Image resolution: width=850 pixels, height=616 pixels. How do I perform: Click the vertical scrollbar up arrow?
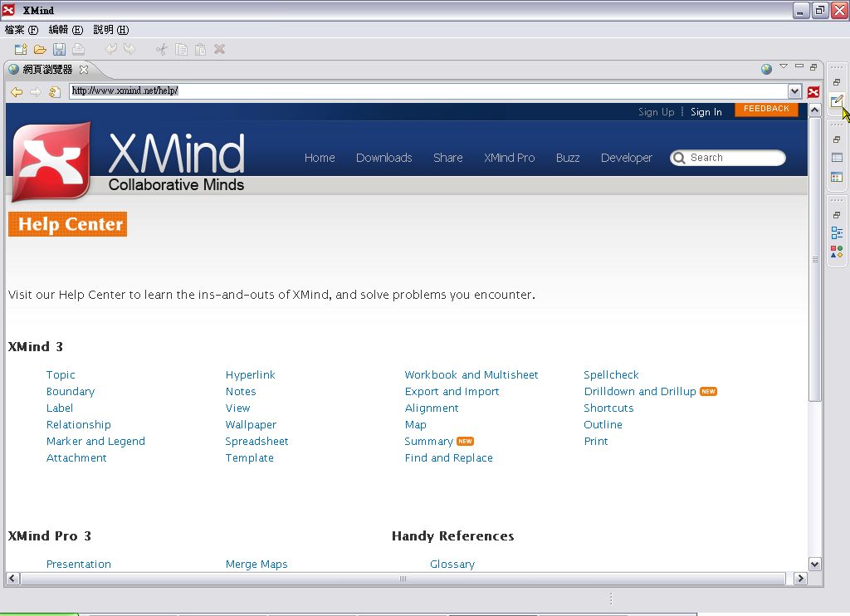point(814,110)
